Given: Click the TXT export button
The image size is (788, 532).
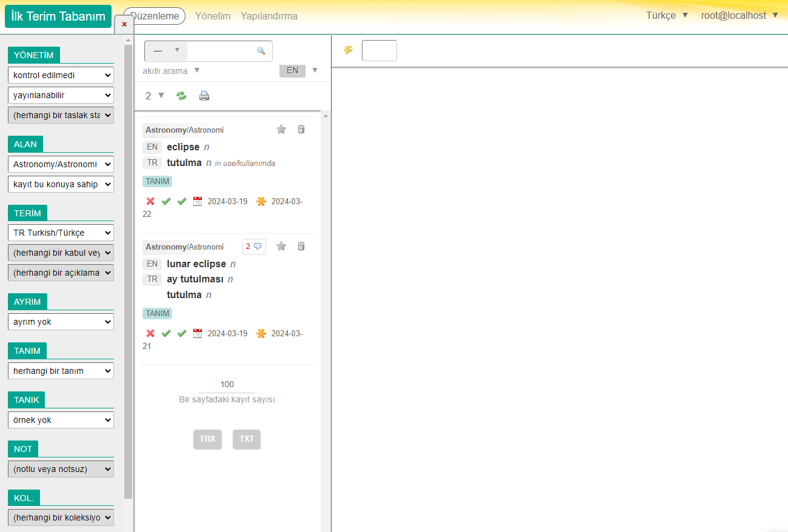Looking at the screenshot, I should 247,439.
